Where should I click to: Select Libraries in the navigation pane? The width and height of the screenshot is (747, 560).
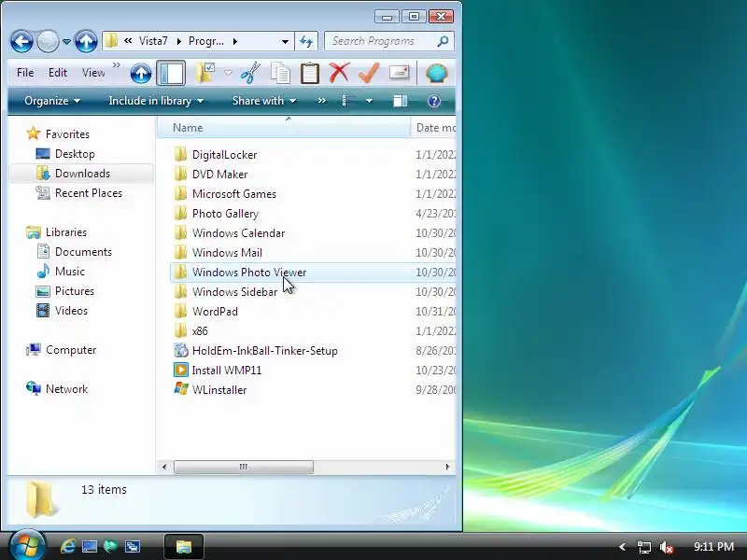click(65, 232)
